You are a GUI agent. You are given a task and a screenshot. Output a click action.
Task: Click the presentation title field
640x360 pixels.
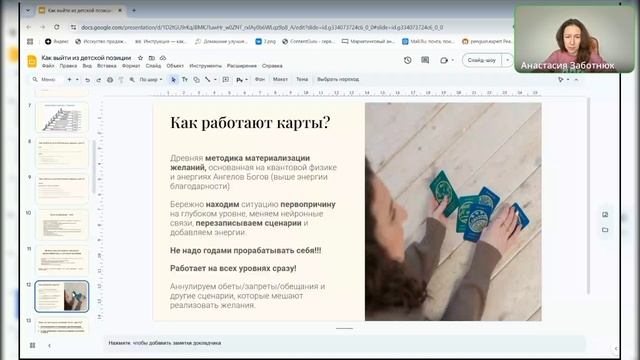click(x=87, y=58)
